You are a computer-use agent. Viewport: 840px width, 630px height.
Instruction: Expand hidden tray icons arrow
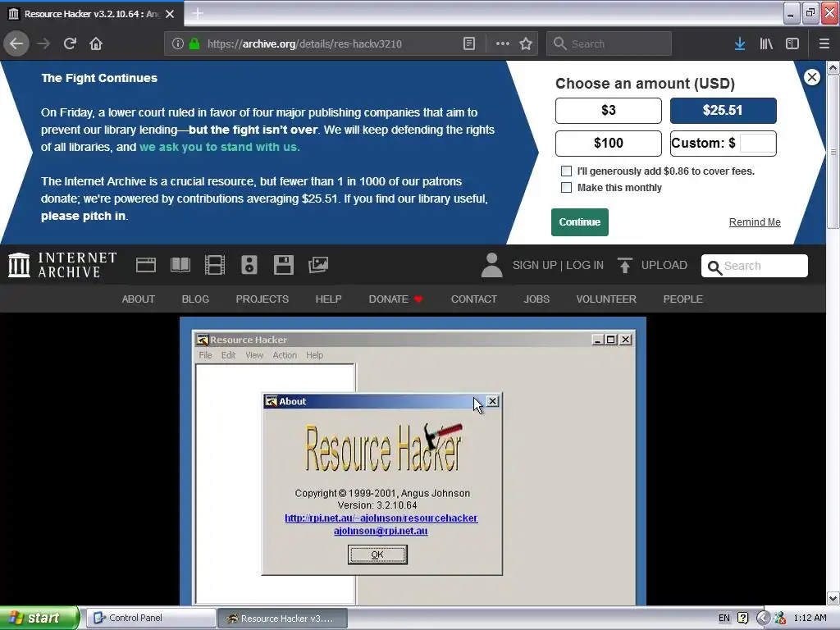pyautogui.click(x=763, y=618)
